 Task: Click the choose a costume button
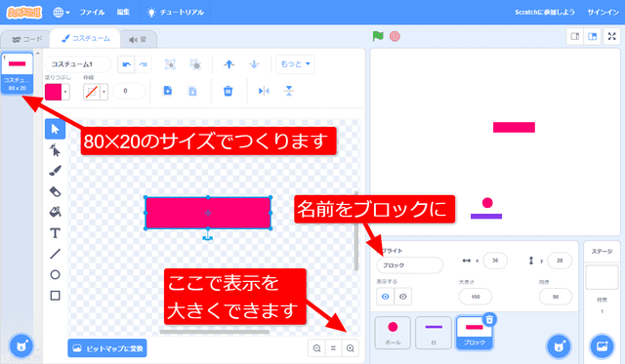(x=21, y=346)
